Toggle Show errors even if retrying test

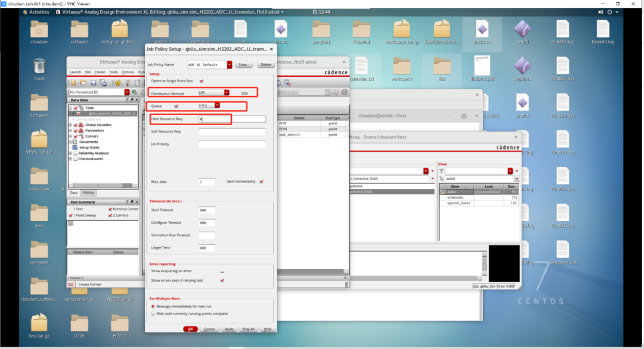pyautogui.click(x=222, y=281)
